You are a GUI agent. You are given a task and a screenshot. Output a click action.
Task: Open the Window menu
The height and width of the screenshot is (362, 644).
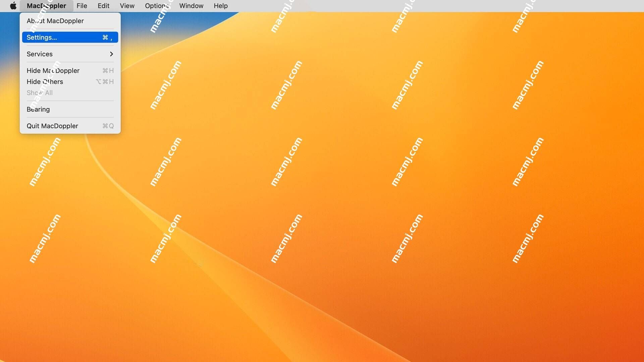[191, 6]
